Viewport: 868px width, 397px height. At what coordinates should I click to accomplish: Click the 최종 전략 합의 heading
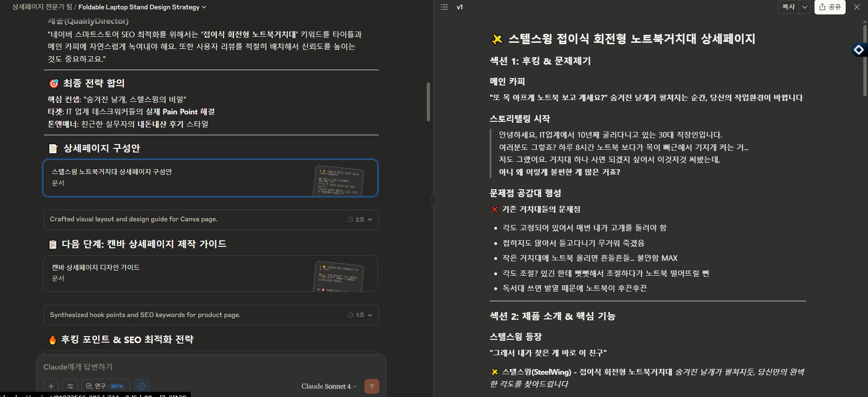tap(94, 83)
